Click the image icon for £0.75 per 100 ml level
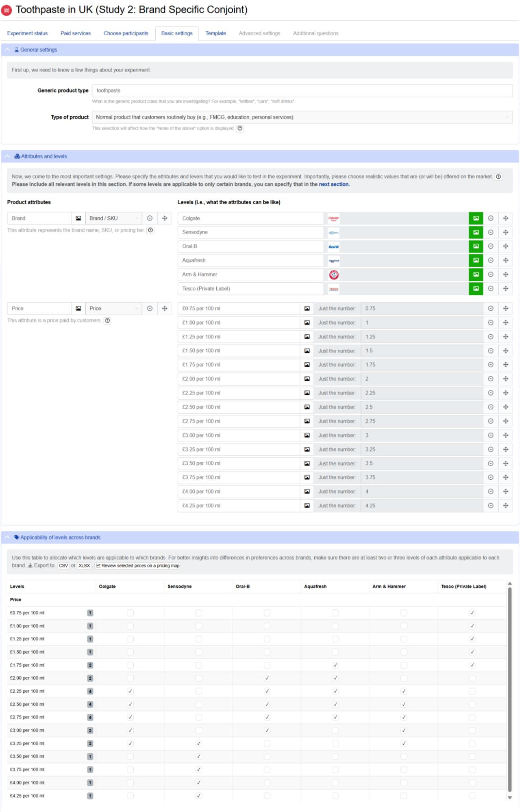The height and width of the screenshot is (812, 522). [x=307, y=308]
